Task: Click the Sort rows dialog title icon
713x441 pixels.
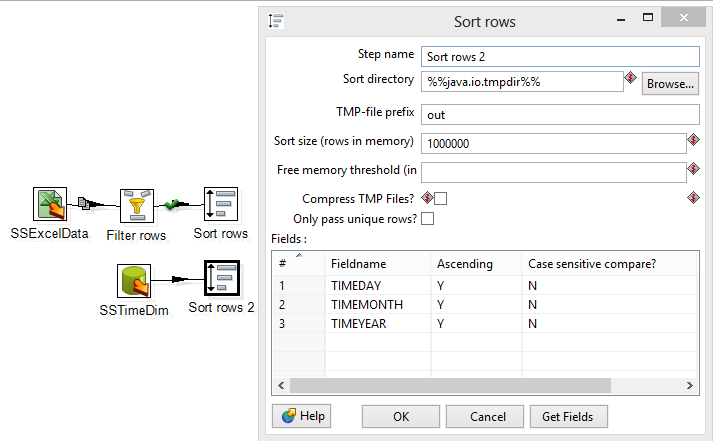Action: (x=276, y=21)
